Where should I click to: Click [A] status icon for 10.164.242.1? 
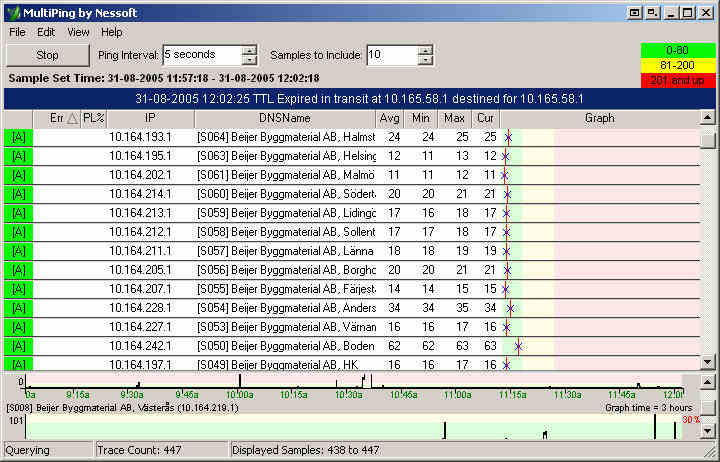(18, 346)
